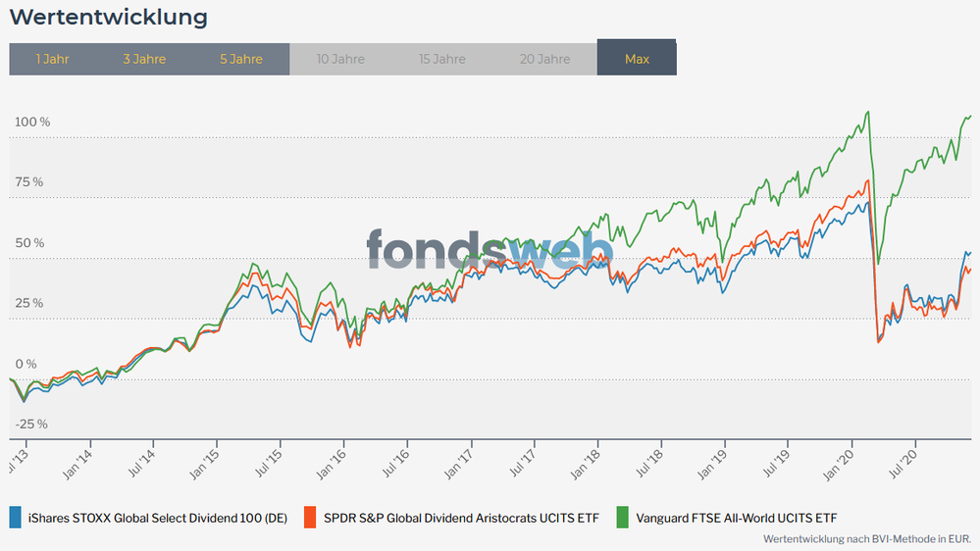Toggle Vanguard FTSE All-World UCITS ETF series
The height and width of the screenshot is (551, 980).
pos(737,518)
